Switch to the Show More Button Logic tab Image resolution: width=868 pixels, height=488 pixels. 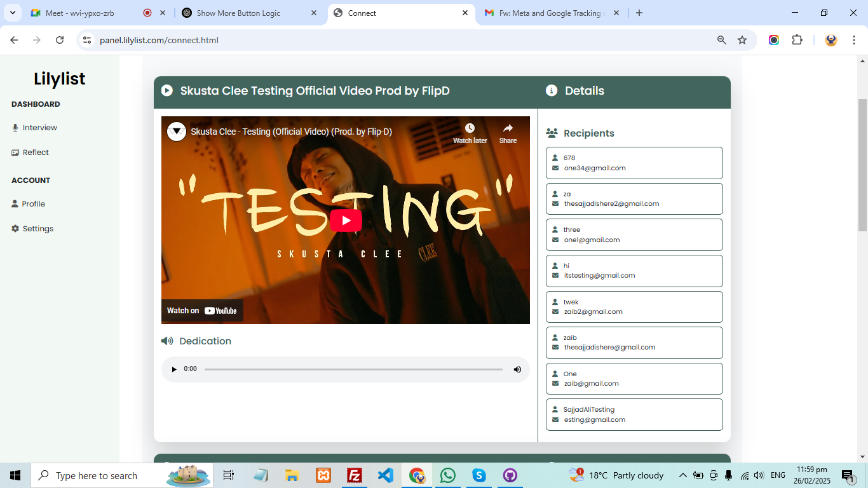tap(238, 13)
